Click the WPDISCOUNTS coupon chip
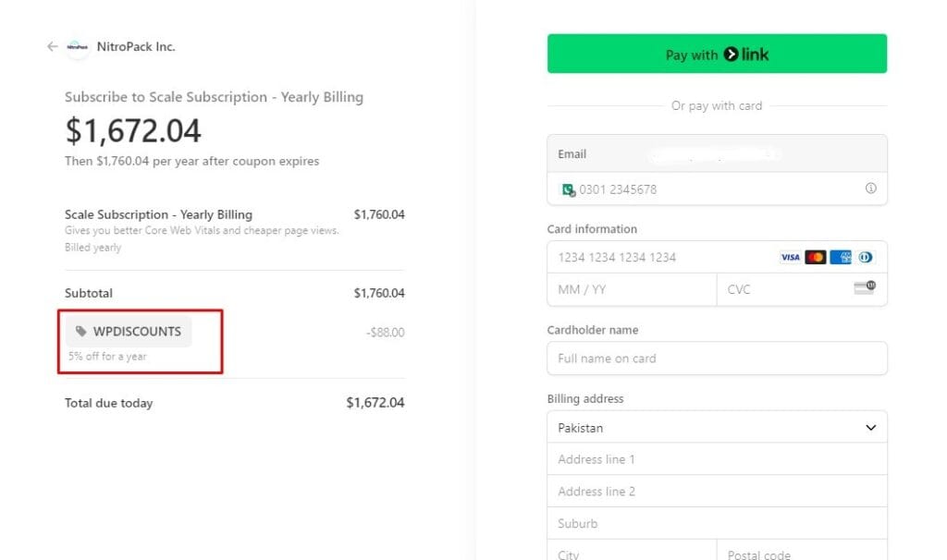This screenshot has width=947, height=560. pos(129,332)
